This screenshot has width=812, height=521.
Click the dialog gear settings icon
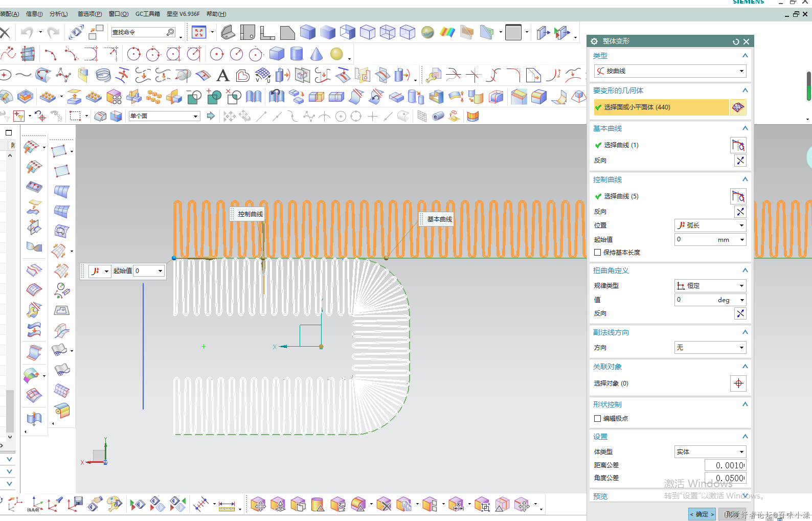[x=594, y=41]
